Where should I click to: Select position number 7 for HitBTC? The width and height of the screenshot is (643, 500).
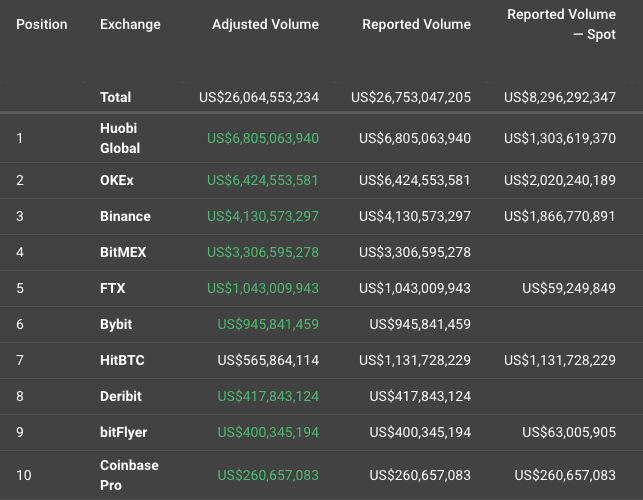pos(20,361)
